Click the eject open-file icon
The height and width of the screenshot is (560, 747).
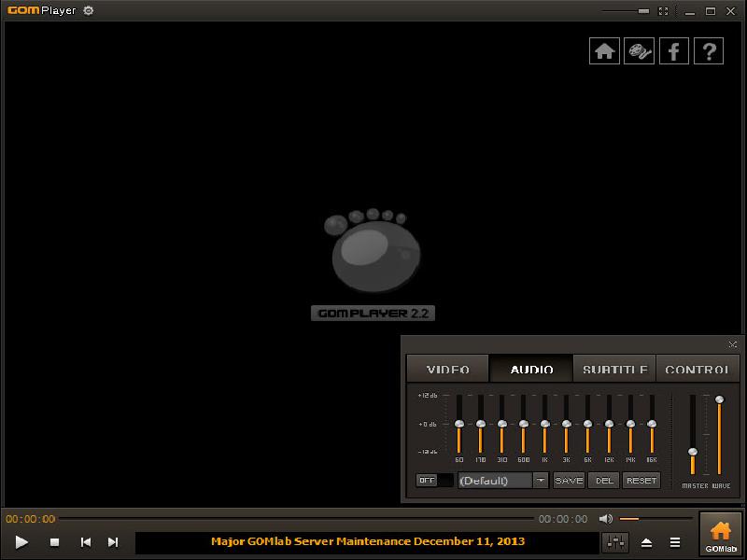pyautogui.click(x=646, y=542)
